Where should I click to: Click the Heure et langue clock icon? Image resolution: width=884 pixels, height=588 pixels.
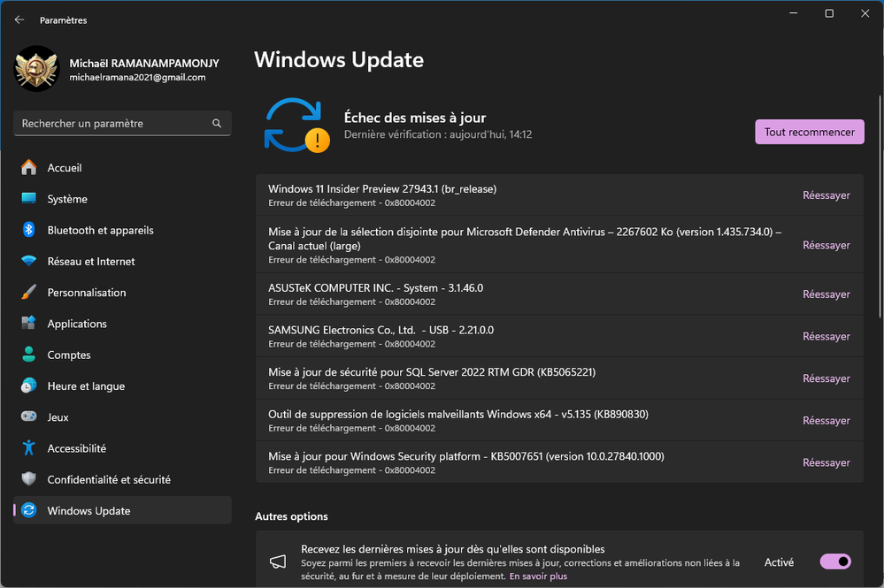point(28,386)
